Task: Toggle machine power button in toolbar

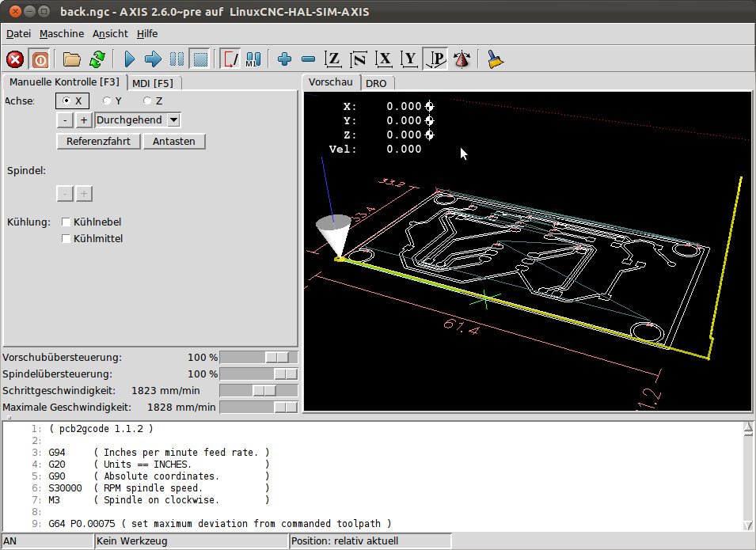Action: click(x=40, y=59)
